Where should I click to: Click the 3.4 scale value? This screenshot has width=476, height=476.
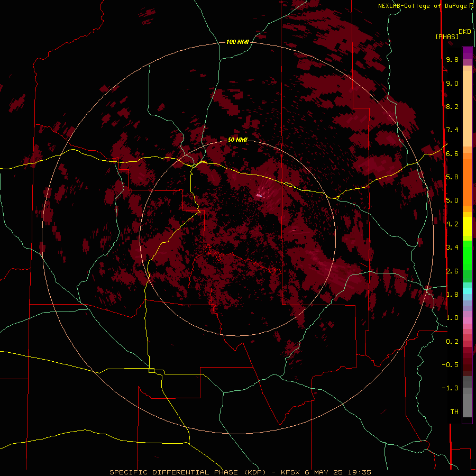click(452, 247)
